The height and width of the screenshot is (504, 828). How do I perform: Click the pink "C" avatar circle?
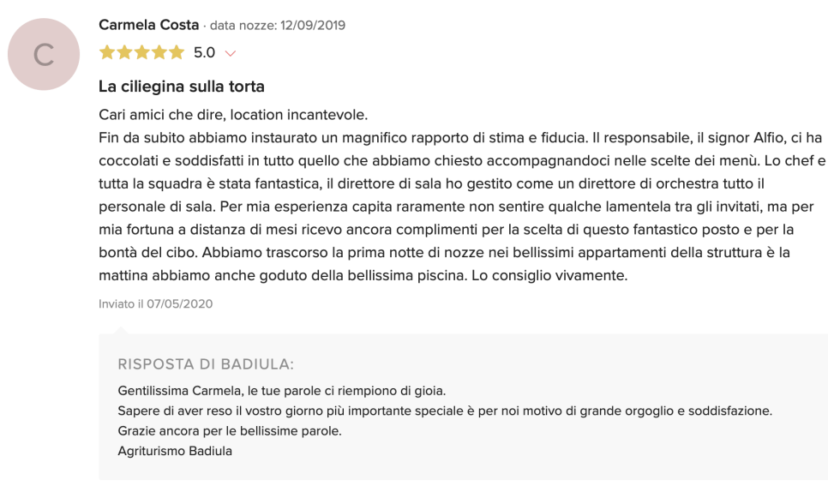(x=44, y=54)
